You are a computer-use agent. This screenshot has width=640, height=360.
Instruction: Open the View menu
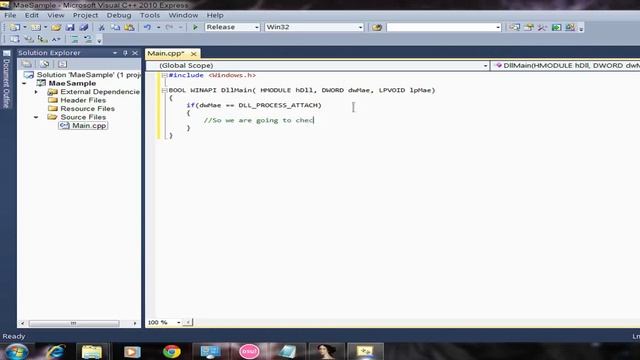[x=56, y=15]
